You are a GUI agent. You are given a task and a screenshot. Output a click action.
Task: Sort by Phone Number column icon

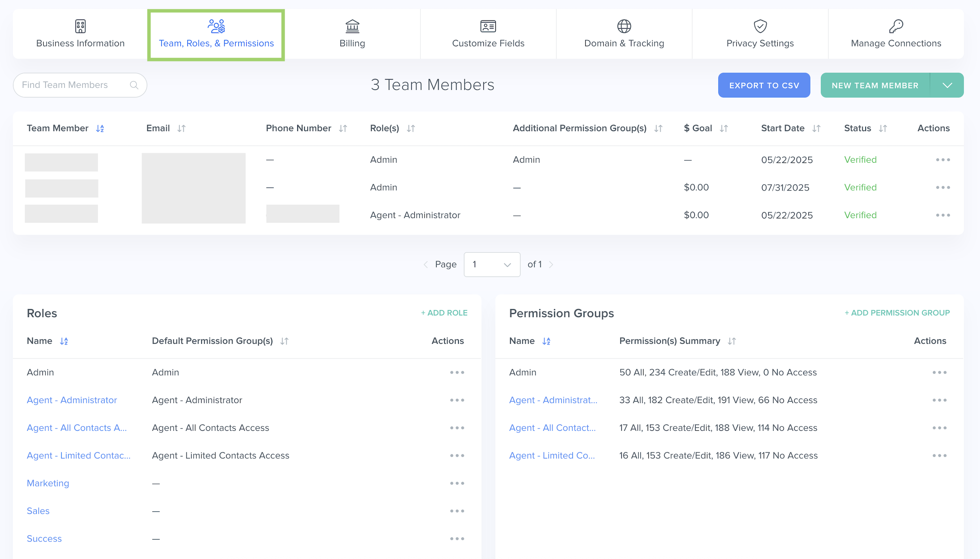343,128
